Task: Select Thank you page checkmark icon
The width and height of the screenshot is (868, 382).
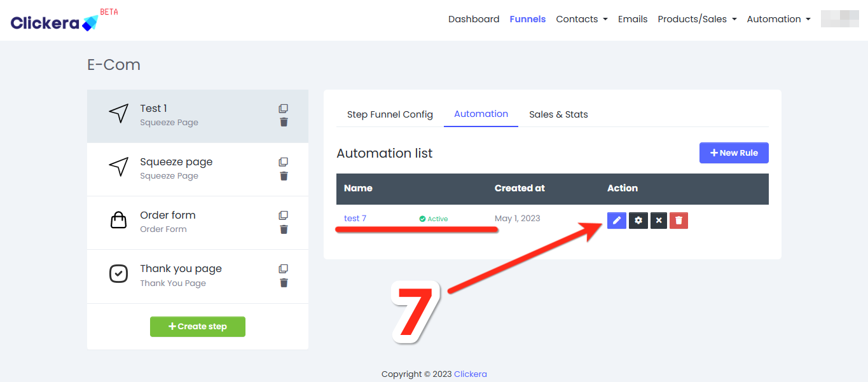Action: pos(119,274)
